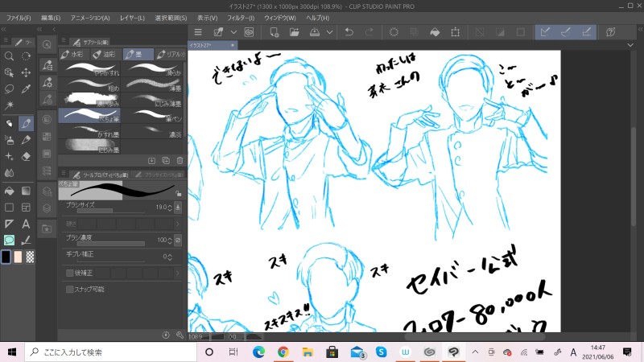Click Undo in the command bar
The width and height of the screenshot is (644, 362).
point(349,32)
